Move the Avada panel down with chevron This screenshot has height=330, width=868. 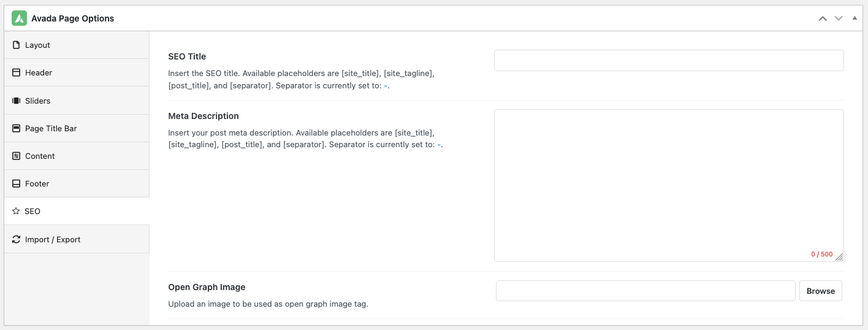tap(839, 18)
